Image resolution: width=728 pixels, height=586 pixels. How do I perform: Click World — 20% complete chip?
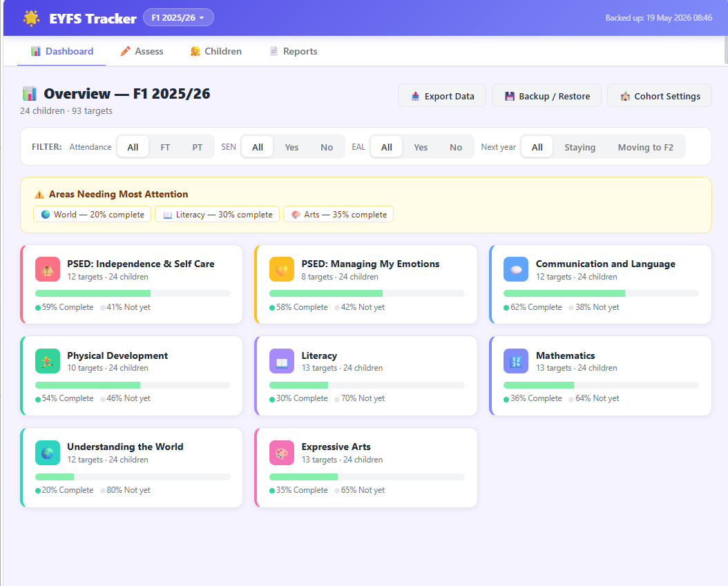point(93,215)
